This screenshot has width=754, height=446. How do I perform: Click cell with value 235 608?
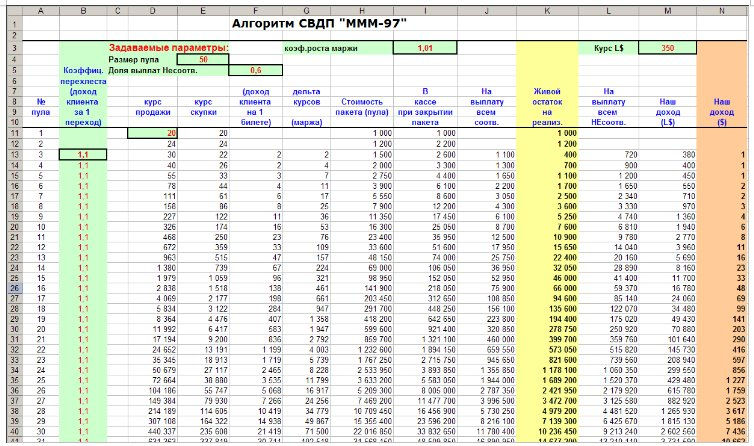click(x=203, y=432)
